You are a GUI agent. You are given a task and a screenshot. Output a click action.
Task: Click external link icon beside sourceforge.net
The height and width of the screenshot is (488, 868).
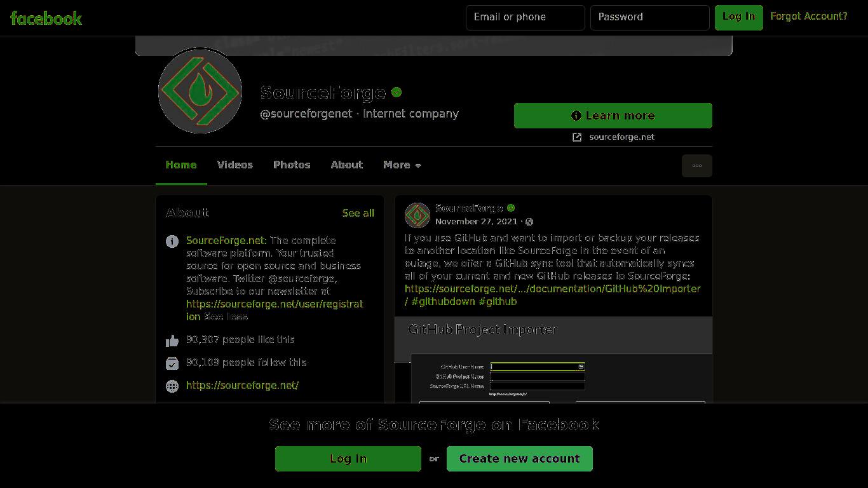[577, 137]
